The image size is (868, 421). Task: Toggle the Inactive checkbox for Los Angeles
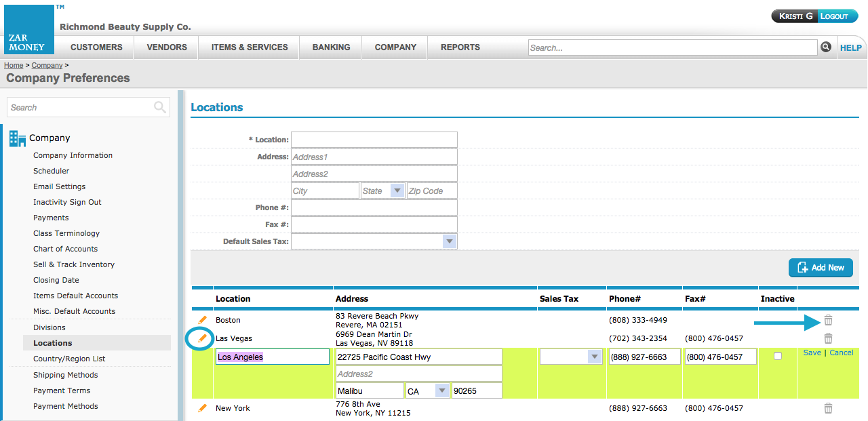[x=778, y=356]
